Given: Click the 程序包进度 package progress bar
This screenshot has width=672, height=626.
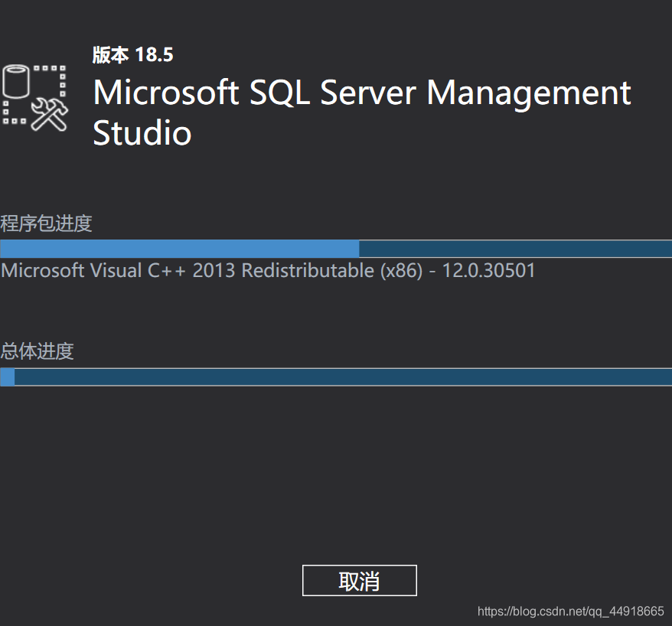Looking at the screenshot, I should click(336, 249).
